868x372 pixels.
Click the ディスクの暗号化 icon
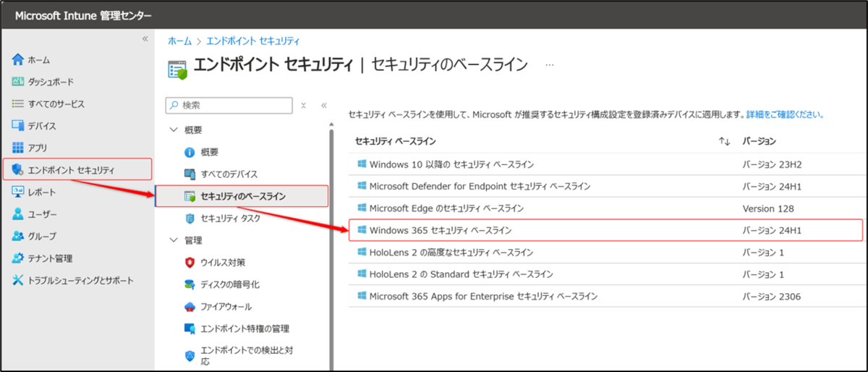(x=190, y=284)
